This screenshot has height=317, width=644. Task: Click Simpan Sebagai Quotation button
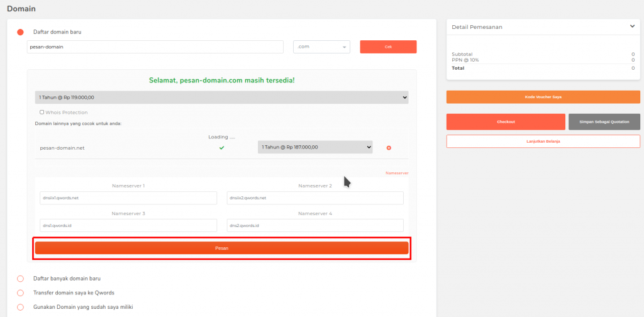click(x=604, y=121)
